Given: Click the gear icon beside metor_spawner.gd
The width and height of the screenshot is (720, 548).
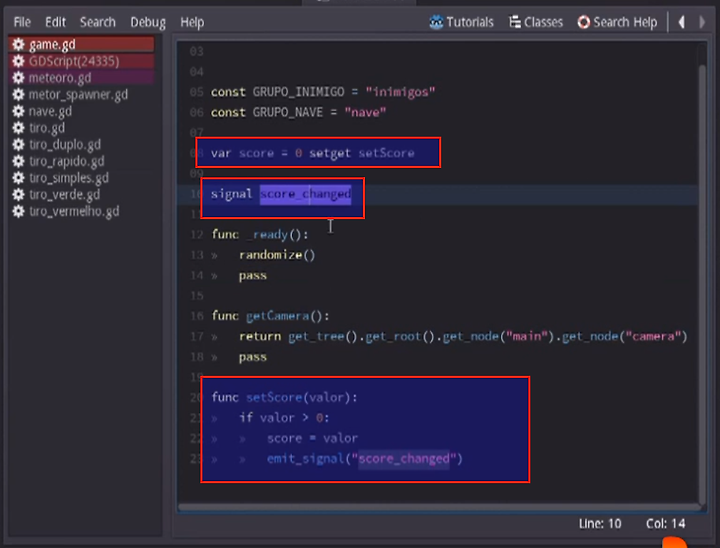Looking at the screenshot, I should pyautogui.click(x=18, y=95).
